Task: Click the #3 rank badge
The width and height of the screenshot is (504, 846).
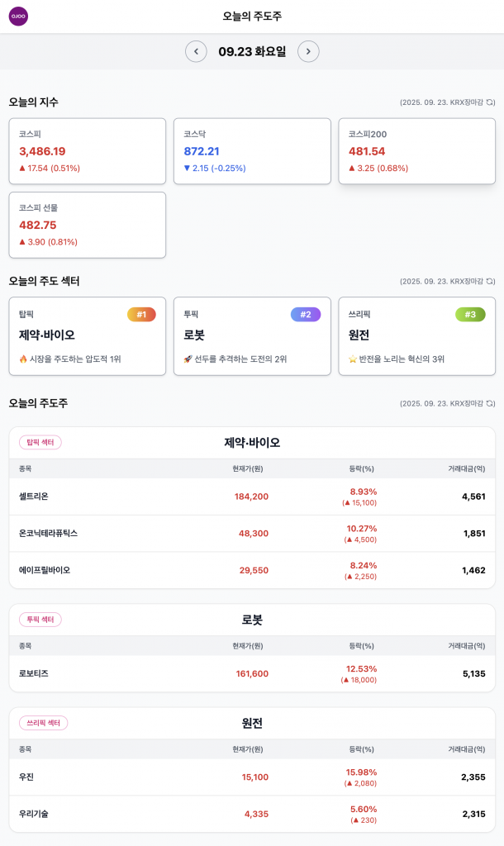Action: coord(470,314)
